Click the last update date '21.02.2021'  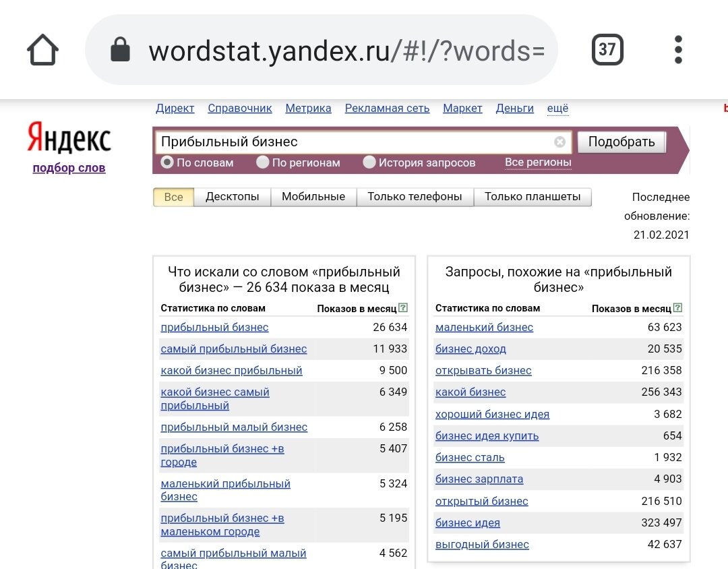coord(662,235)
